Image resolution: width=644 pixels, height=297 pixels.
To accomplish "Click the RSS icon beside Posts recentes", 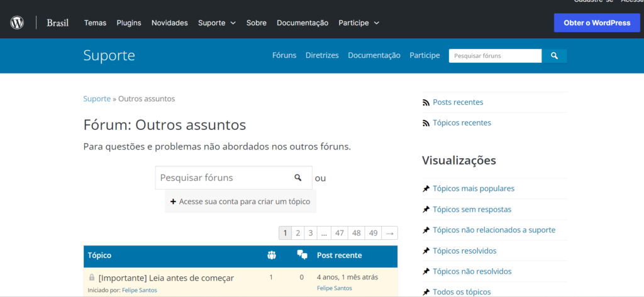I will click(426, 102).
